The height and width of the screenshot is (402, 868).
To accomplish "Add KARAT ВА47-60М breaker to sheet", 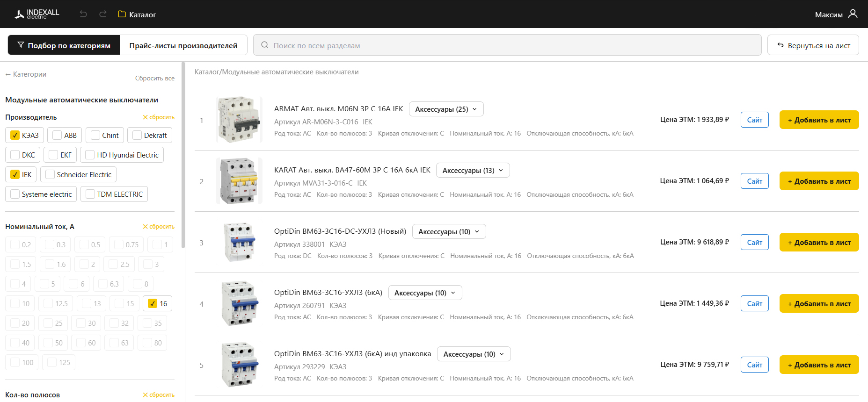I will point(819,181).
